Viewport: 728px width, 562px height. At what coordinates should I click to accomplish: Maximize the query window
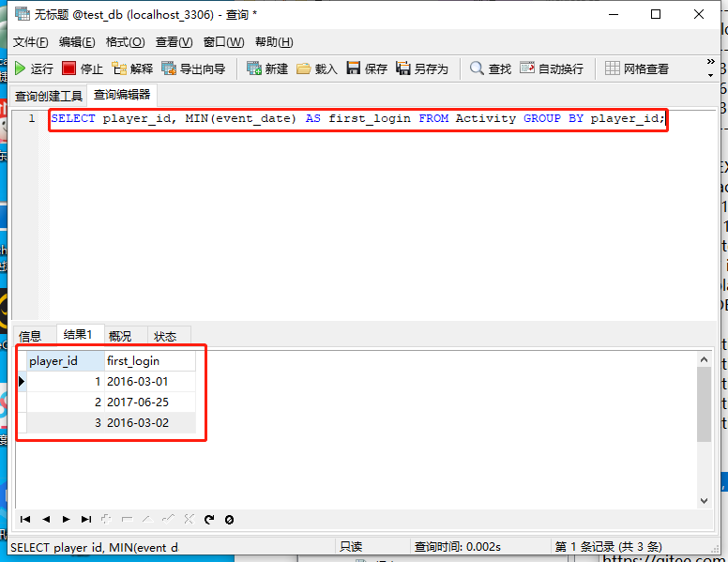click(656, 14)
